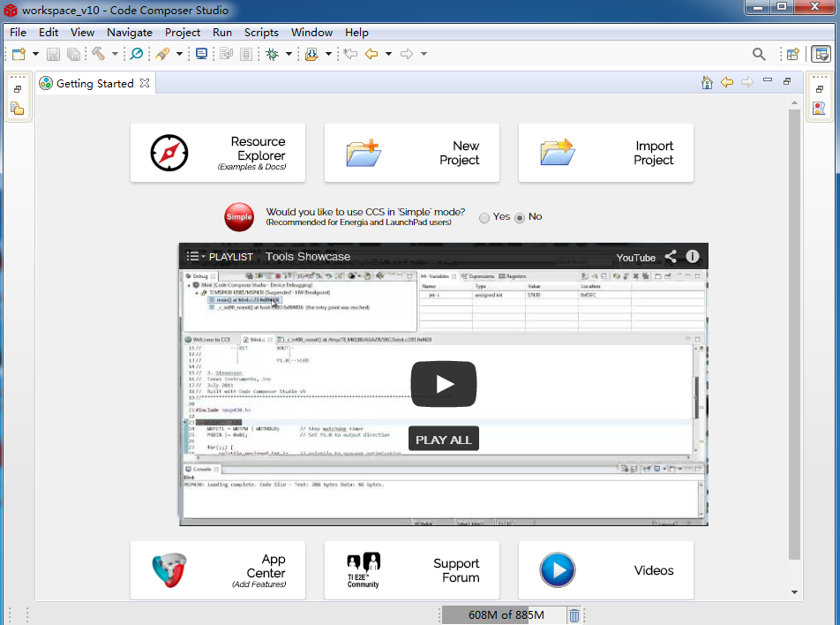Run garbage collector trash icon
Image resolution: width=840 pixels, height=625 pixels.
point(574,615)
